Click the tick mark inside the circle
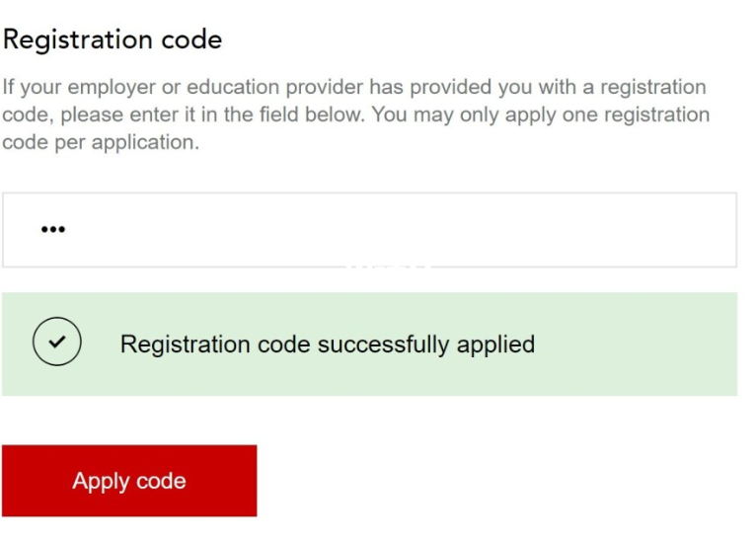The height and width of the screenshot is (538, 756). tap(57, 342)
